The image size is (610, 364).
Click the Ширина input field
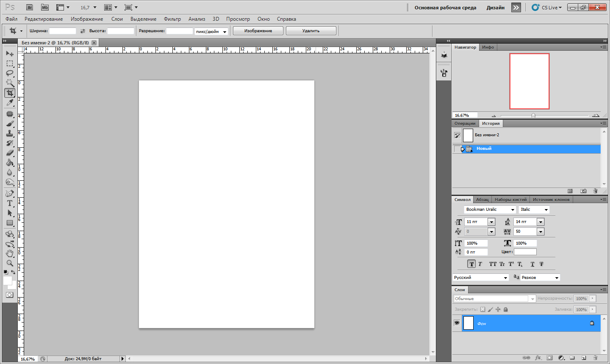63,31
